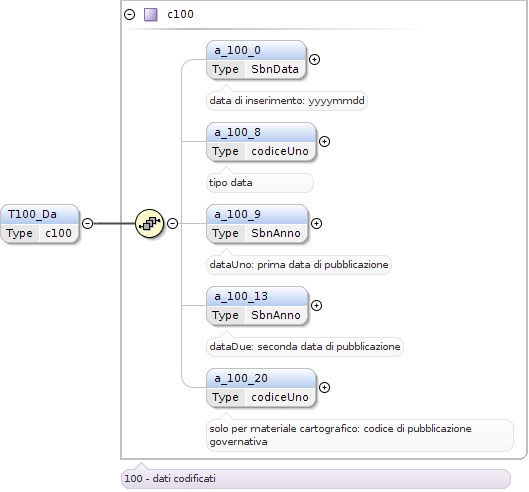
Task: Expand the a_100_13 element
Action: [x=316, y=305]
